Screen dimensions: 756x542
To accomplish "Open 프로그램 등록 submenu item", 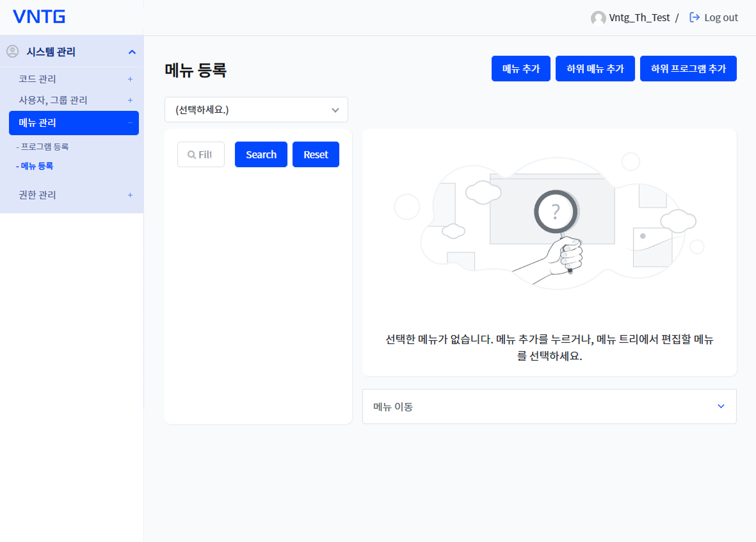I will click(x=44, y=147).
